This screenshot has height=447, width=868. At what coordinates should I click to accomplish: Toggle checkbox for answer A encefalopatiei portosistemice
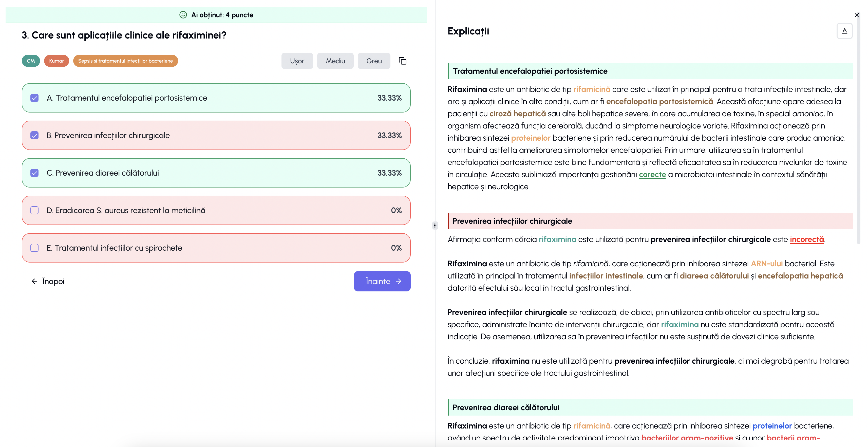[x=34, y=98]
